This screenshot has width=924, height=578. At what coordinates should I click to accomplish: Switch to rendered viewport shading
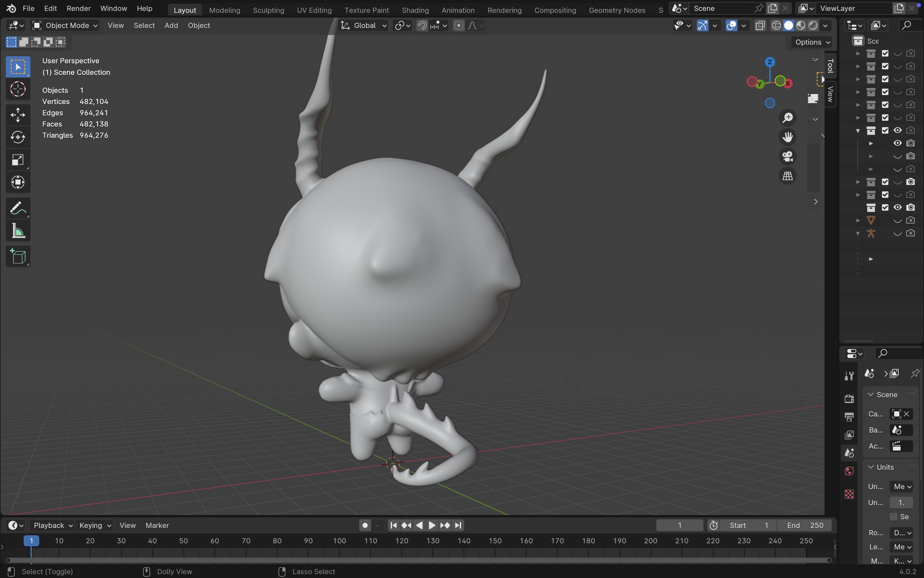click(813, 26)
